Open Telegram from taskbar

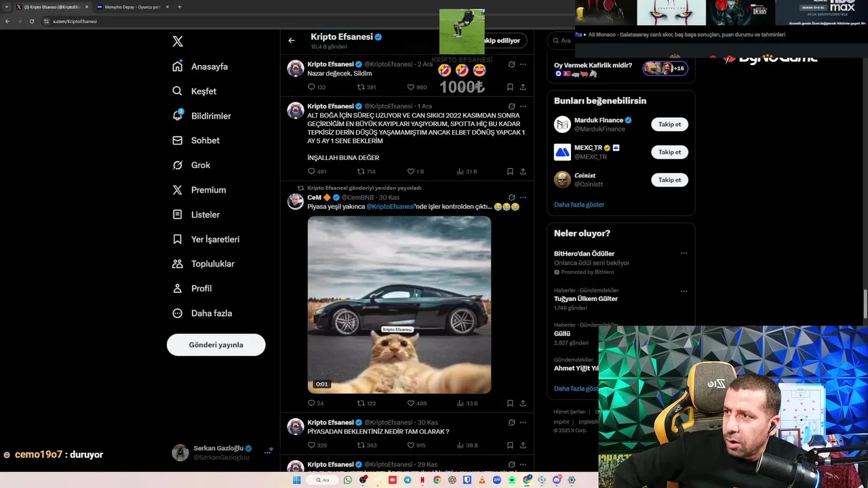click(408, 480)
